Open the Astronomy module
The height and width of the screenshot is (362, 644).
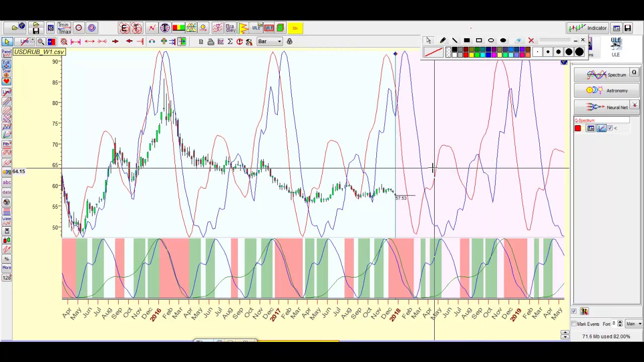[x=606, y=90]
